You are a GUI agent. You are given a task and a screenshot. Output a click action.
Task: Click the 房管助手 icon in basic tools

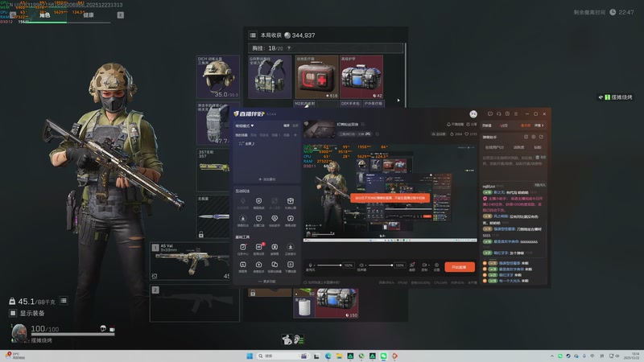coord(258,266)
